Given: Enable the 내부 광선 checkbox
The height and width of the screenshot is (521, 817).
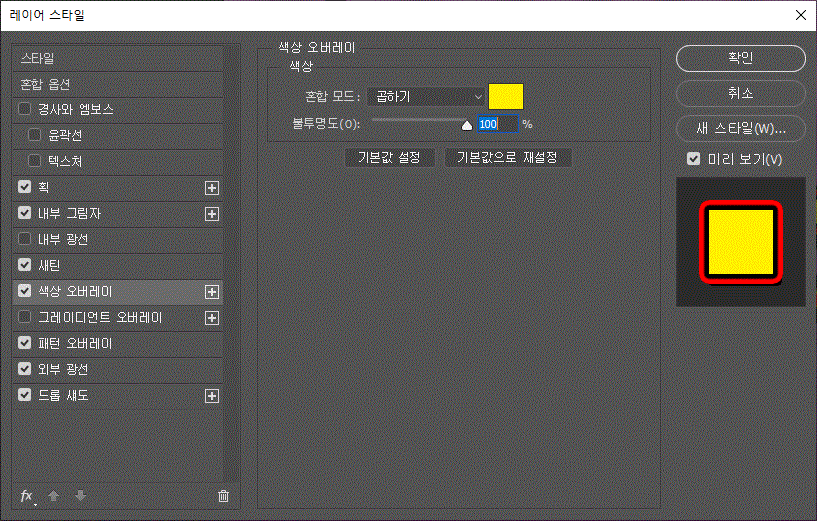Looking at the screenshot, I should point(24,239).
